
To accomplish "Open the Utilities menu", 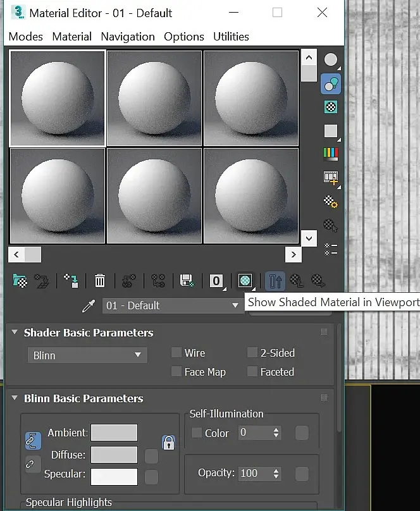I will (231, 37).
